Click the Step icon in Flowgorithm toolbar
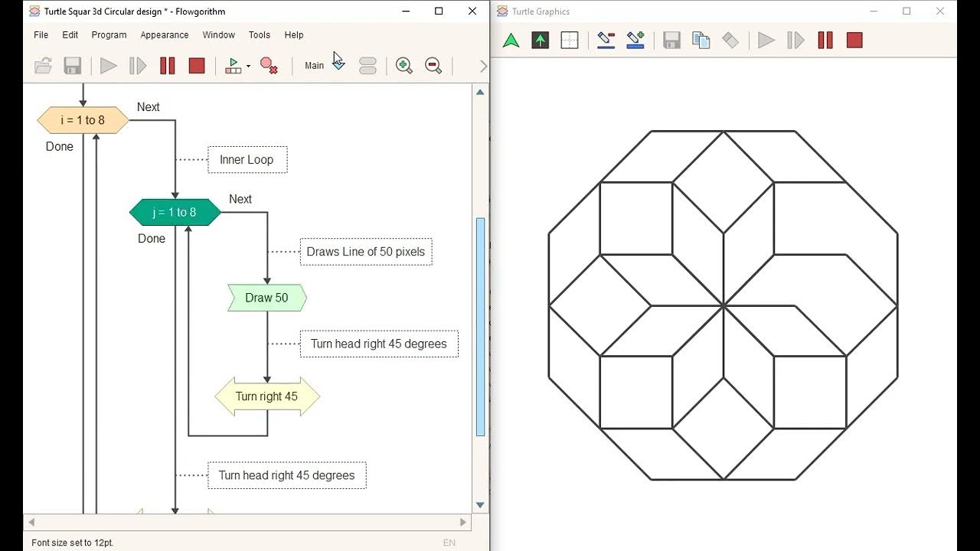Image resolution: width=980 pixels, height=551 pixels. (x=138, y=66)
